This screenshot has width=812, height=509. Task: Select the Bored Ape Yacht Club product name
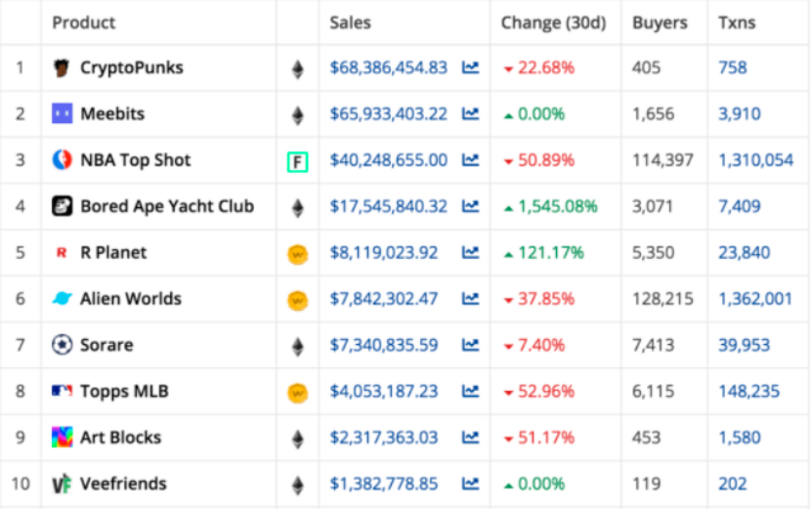click(167, 206)
